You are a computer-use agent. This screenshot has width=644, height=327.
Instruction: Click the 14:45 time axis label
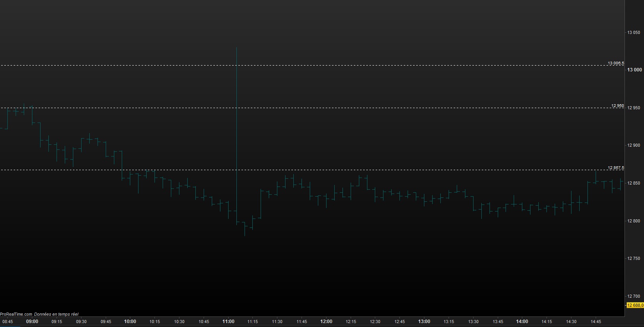coord(596,322)
